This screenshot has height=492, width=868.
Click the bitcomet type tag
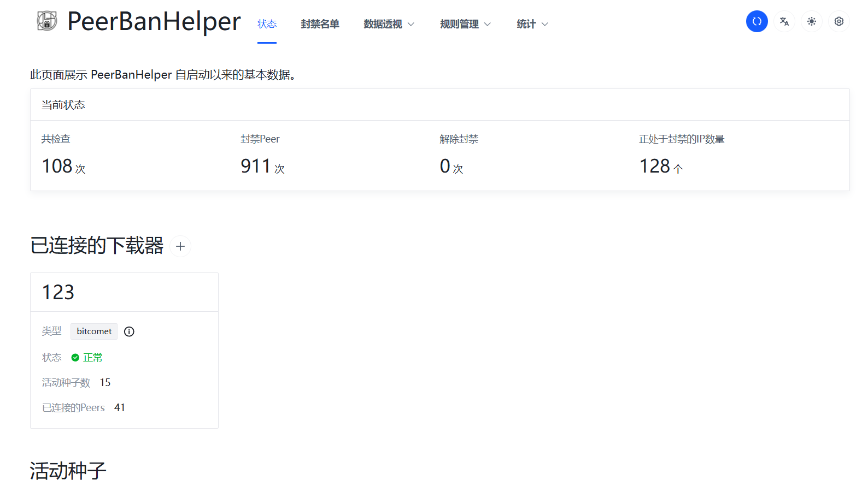(x=94, y=331)
